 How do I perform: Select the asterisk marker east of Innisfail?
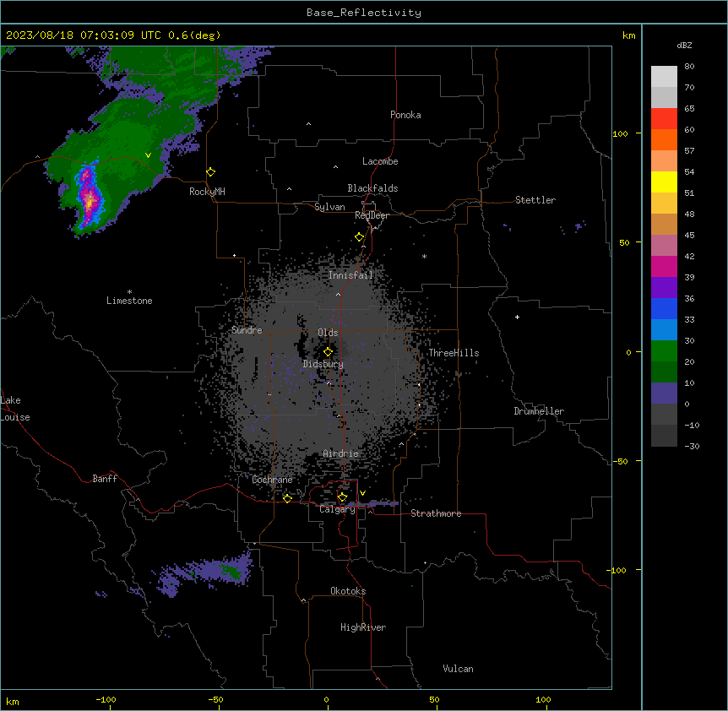coord(424,257)
